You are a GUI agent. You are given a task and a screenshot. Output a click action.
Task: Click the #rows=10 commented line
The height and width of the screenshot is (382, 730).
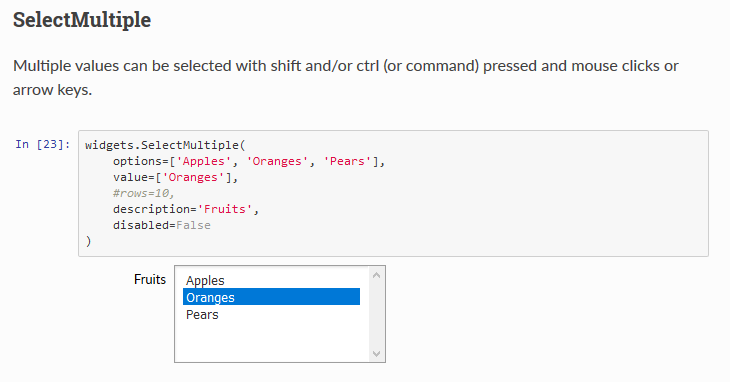143,193
